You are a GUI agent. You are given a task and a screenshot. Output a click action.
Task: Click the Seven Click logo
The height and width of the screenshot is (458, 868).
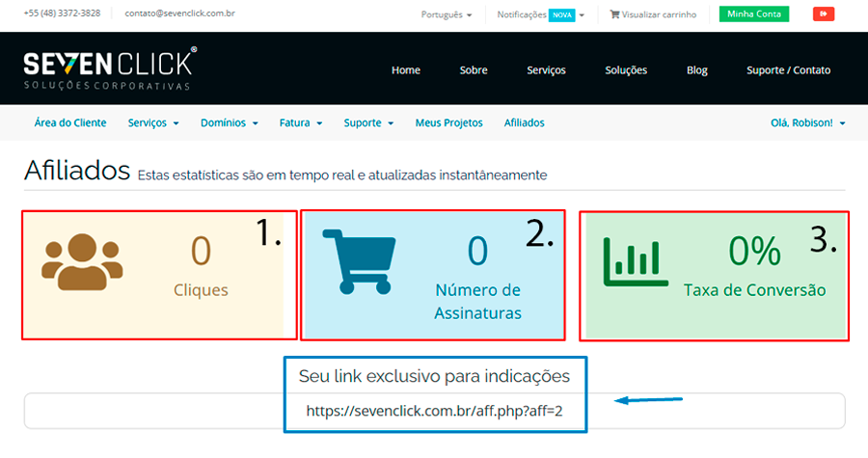109,68
